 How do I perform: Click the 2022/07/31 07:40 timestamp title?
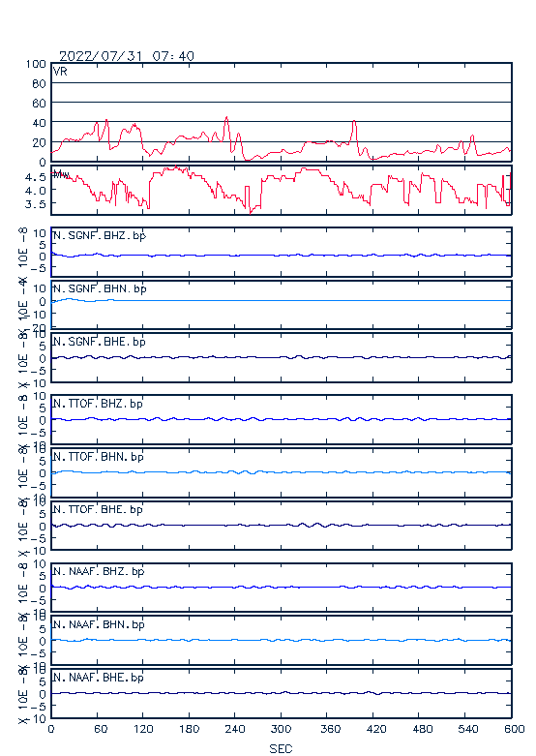coord(127,56)
